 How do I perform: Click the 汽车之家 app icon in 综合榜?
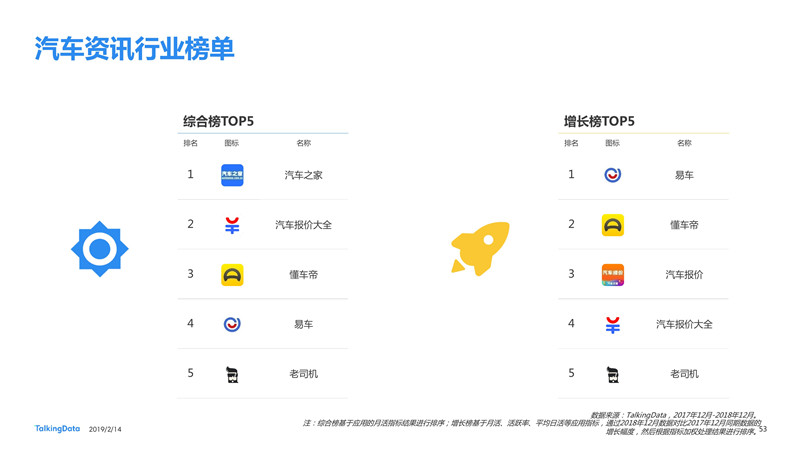(232, 175)
